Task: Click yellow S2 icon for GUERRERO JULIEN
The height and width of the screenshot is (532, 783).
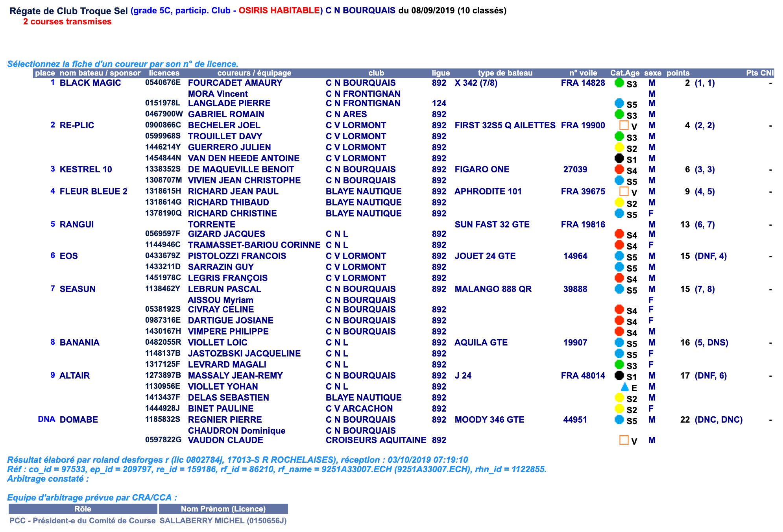Action: (619, 148)
